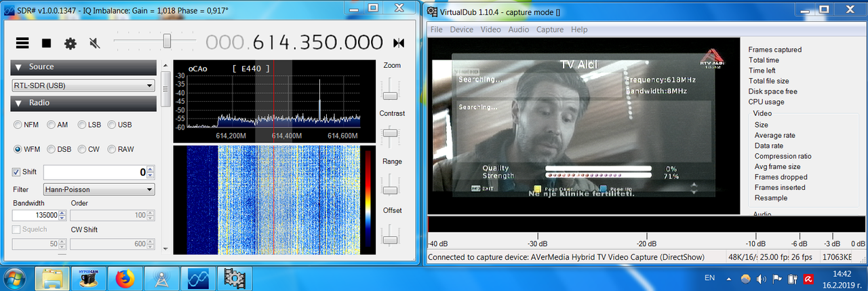Image resolution: width=868 pixels, height=291 pixels.
Task: Open the VirtualDub Audio menu
Action: point(519,30)
